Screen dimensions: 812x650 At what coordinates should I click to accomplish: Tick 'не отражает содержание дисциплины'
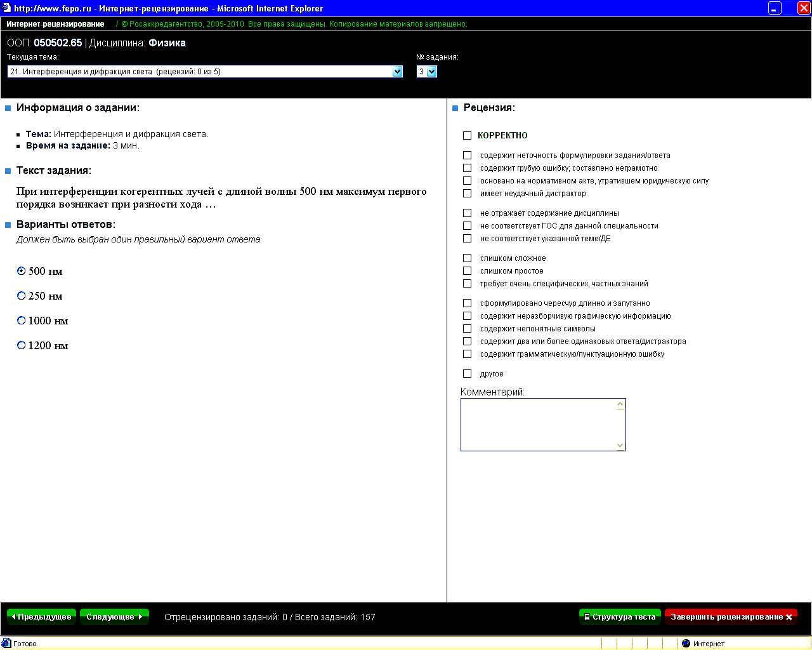468,213
